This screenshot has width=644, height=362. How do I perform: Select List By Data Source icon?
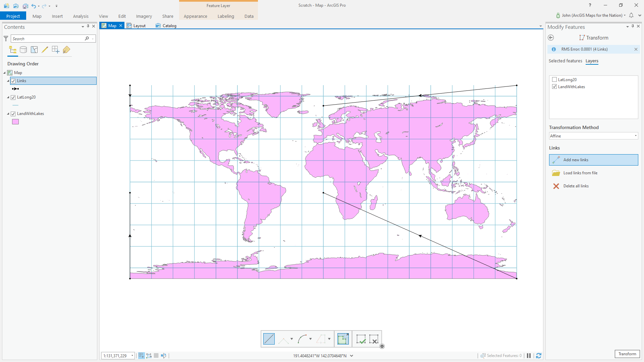[23, 50]
